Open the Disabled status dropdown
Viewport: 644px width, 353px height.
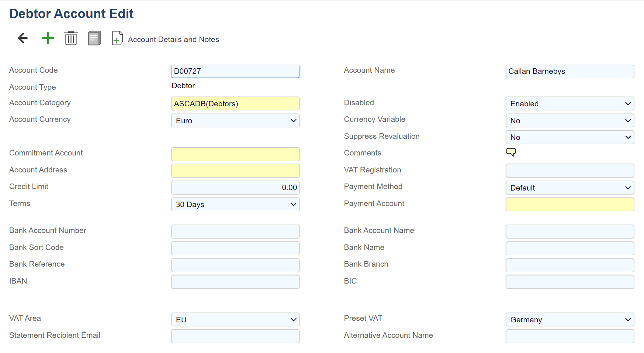[569, 104]
